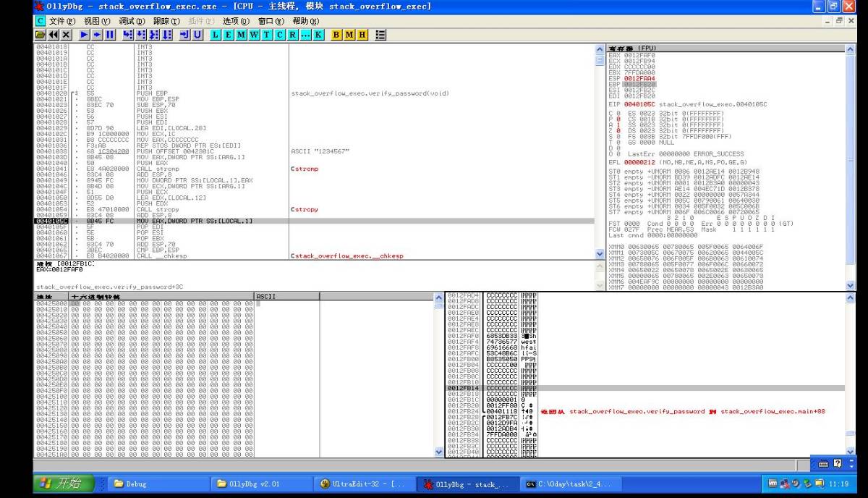The image size is (868, 498).
Task: Switch to the C:\0day\task console taskbar item
Action: pyautogui.click(x=571, y=484)
